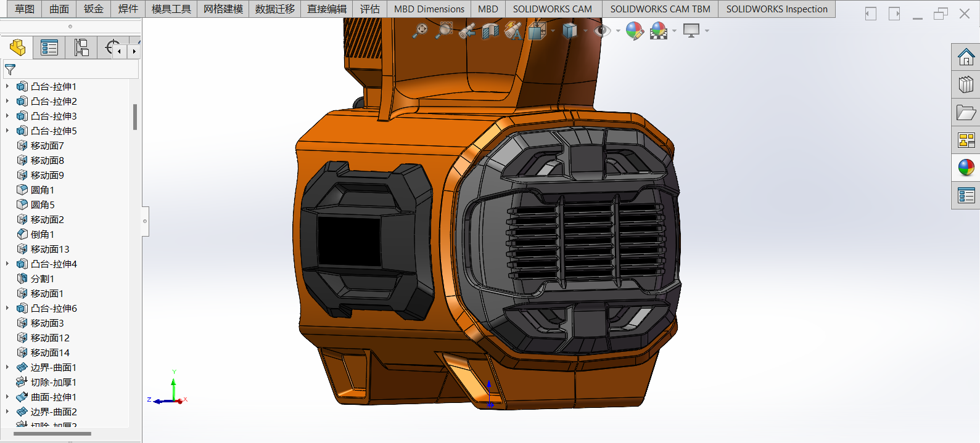The image size is (980, 443).
Task: Open the SOLIDWORKS Resources home pane
Action: [966, 58]
